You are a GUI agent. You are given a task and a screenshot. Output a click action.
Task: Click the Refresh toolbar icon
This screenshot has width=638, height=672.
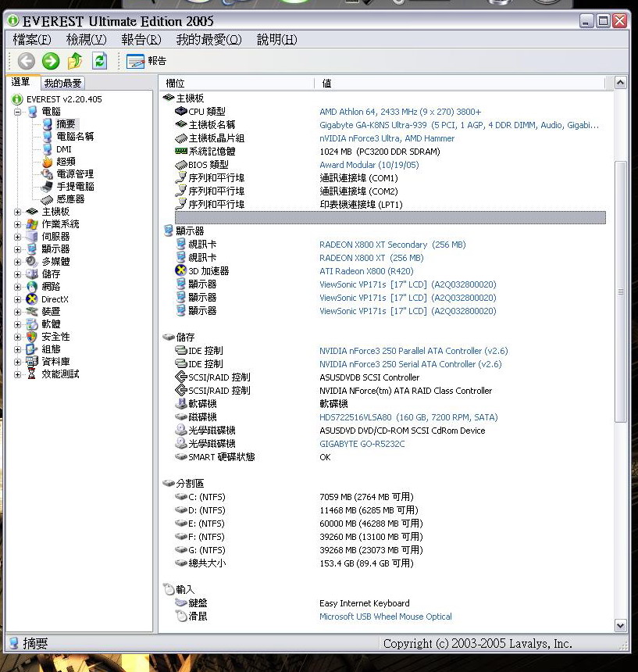(99, 61)
